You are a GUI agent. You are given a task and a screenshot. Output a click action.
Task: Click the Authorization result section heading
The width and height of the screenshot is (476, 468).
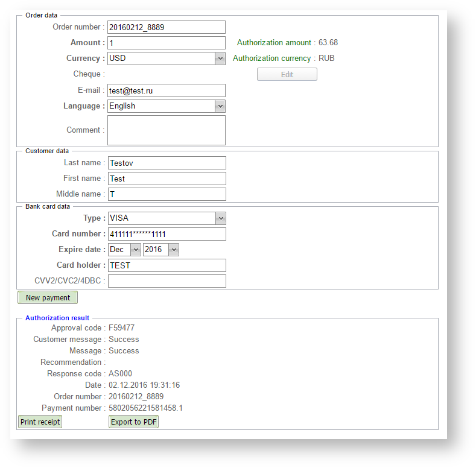click(57, 318)
